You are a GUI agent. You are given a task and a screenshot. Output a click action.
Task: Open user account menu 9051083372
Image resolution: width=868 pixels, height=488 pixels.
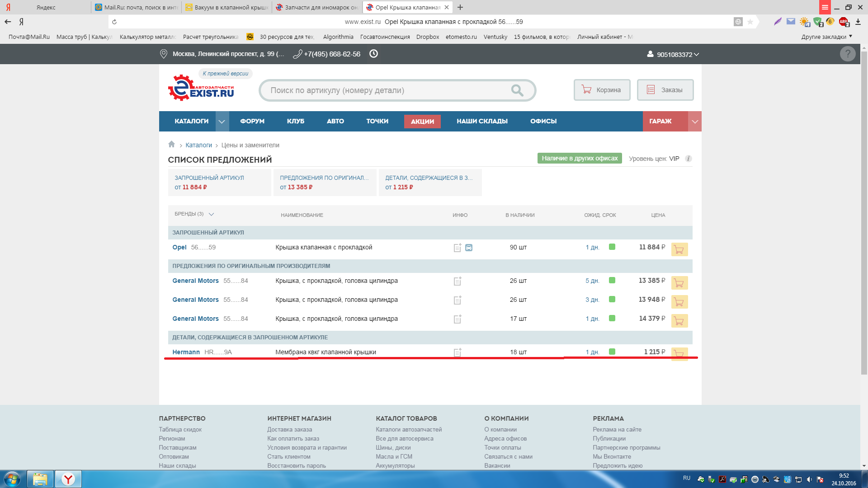tap(674, 54)
